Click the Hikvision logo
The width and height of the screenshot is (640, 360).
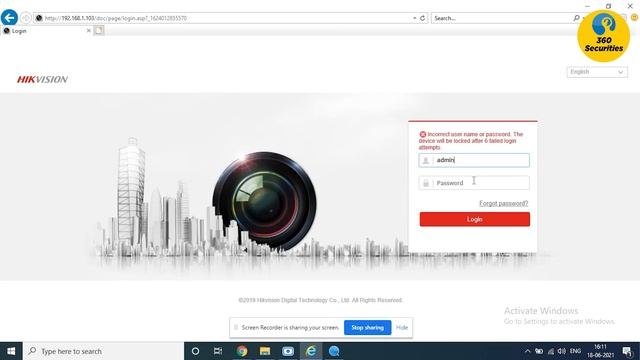pyautogui.click(x=42, y=79)
